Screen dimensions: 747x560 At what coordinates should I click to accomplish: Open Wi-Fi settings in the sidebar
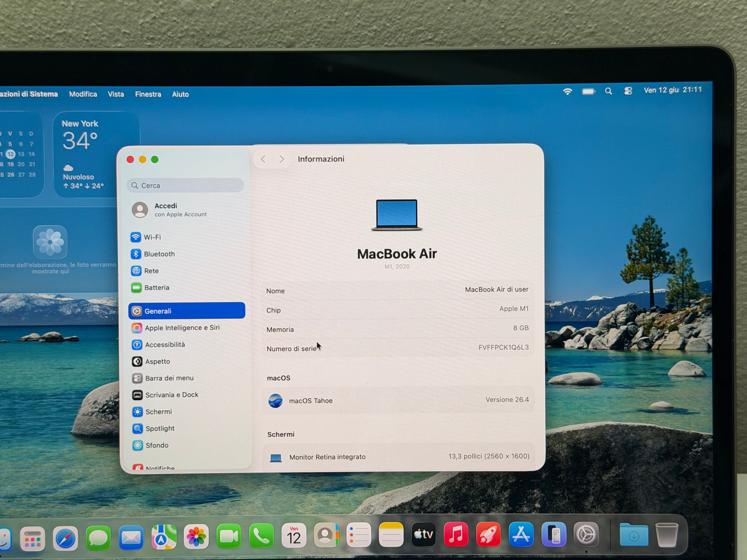(187, 237)
